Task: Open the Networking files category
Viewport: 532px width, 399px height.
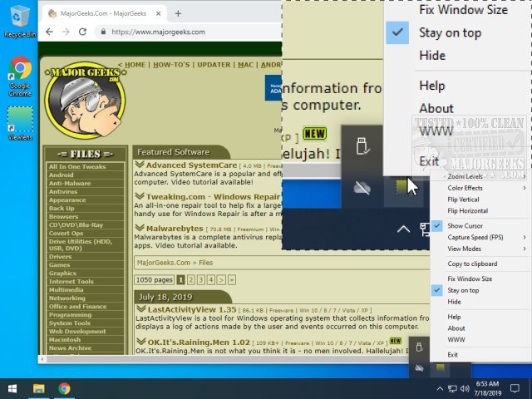Action: pyautogui.click(x=67, y=298)
